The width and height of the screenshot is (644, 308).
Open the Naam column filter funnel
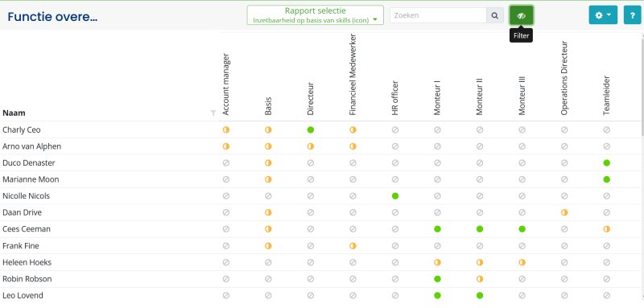[x=213, y=113]
